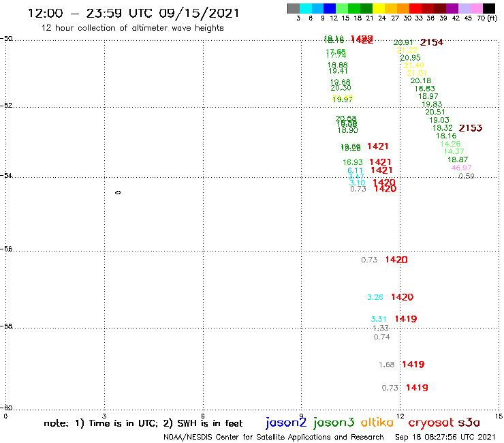This screenshot has width=504, height=443.
Task: Select the pink legend swatch
Action: tap(476, 8)
